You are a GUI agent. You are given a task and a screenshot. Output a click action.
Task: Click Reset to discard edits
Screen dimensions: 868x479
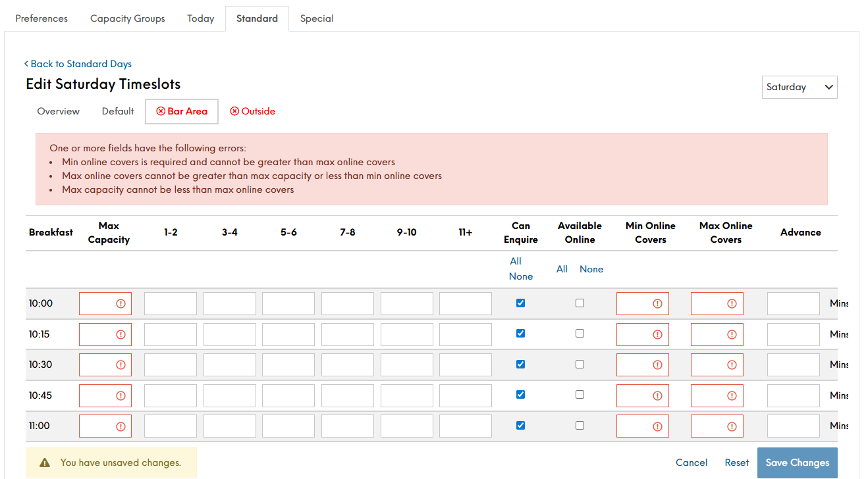(736, 463)
